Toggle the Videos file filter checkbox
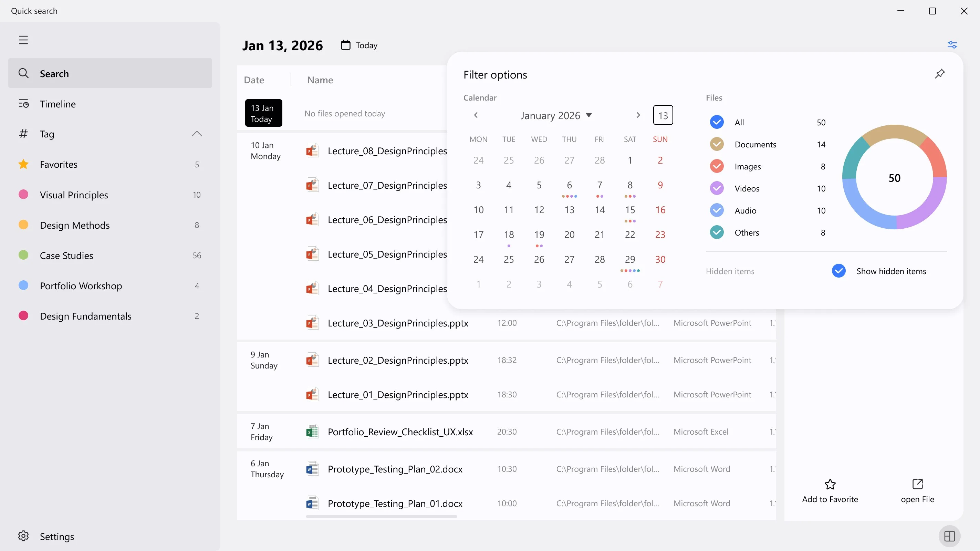Screen dimensions: 980x551 click(717, 189)
